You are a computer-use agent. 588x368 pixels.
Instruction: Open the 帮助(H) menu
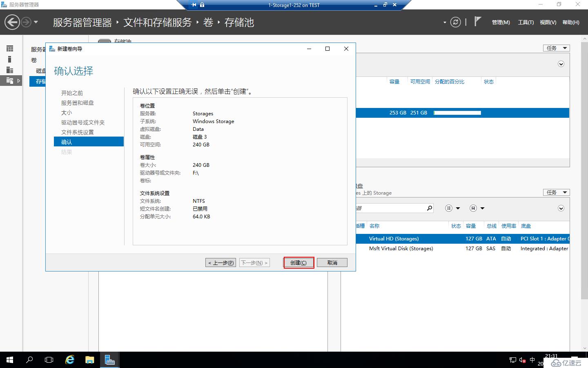pyautogui.click(x=571, y=22)
